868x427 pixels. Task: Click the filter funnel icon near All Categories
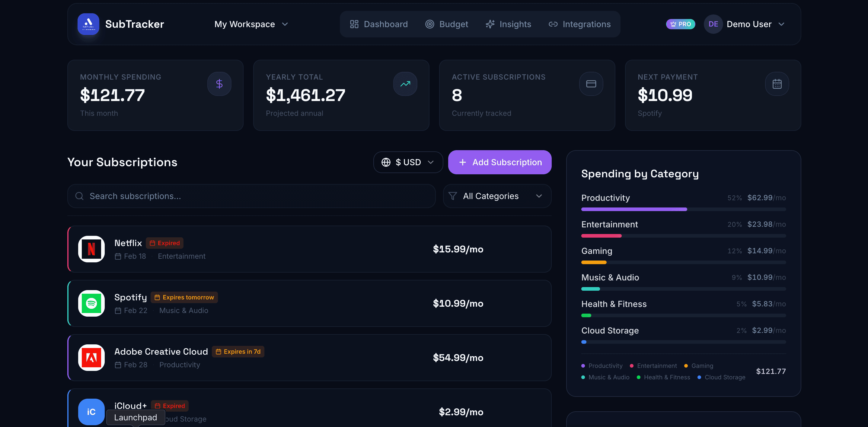[x=452, y=196]
